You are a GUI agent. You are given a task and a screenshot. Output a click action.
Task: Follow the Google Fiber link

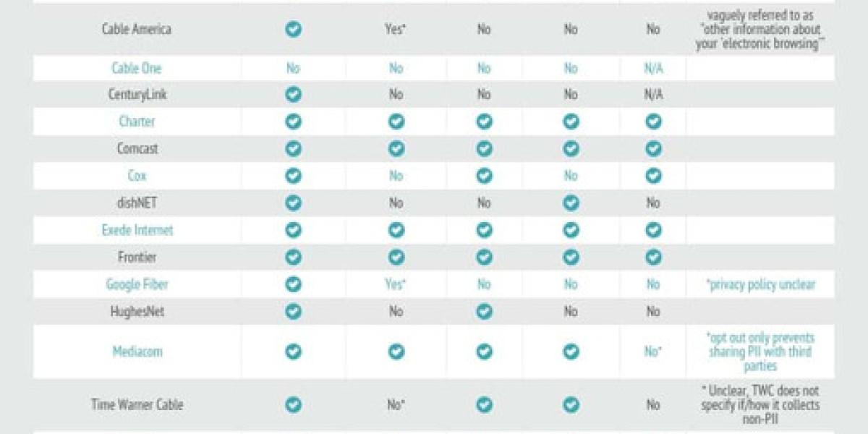click(137, 284)
